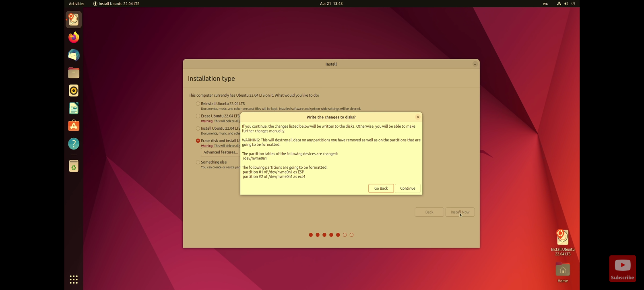Click Go Back in the dialog
The image size is (644, 290).
coord(381,188)
